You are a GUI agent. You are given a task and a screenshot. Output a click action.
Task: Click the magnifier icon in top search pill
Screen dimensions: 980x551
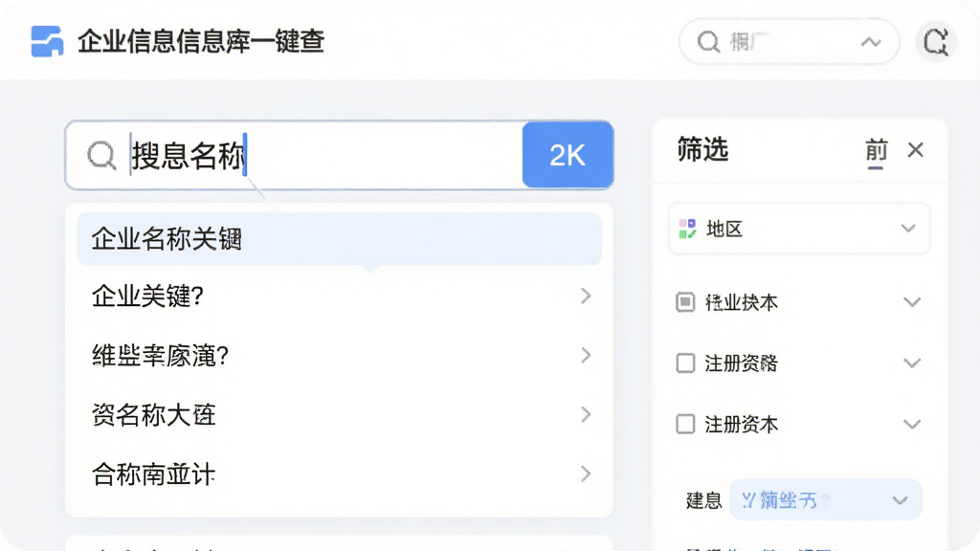coord(708,42)
